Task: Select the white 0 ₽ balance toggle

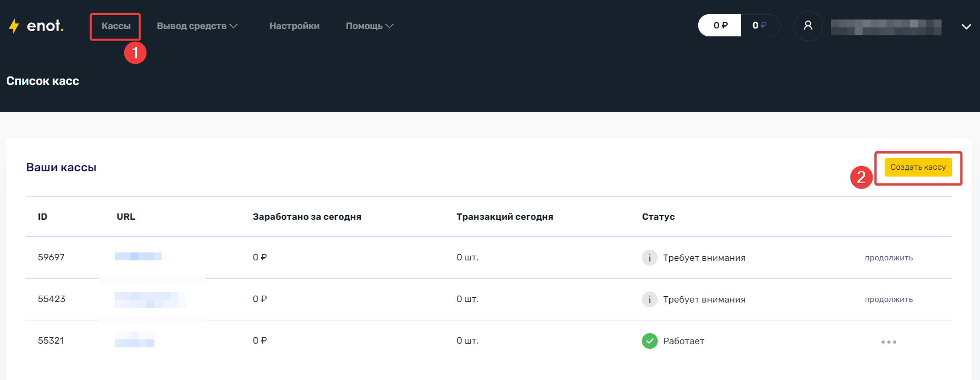Action: (x=720, y=25)
